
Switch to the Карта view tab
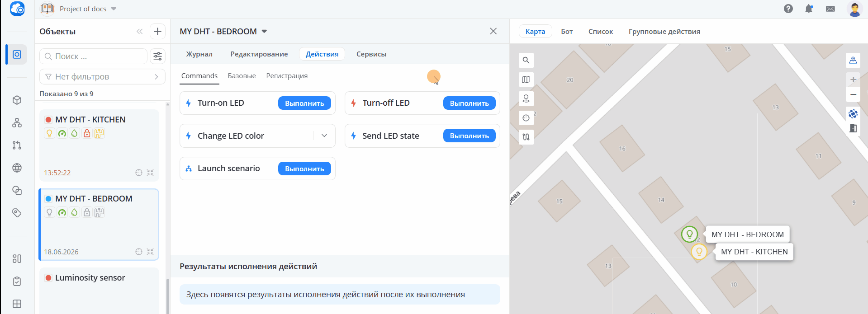pyautogui.click(x=536, y=31)
